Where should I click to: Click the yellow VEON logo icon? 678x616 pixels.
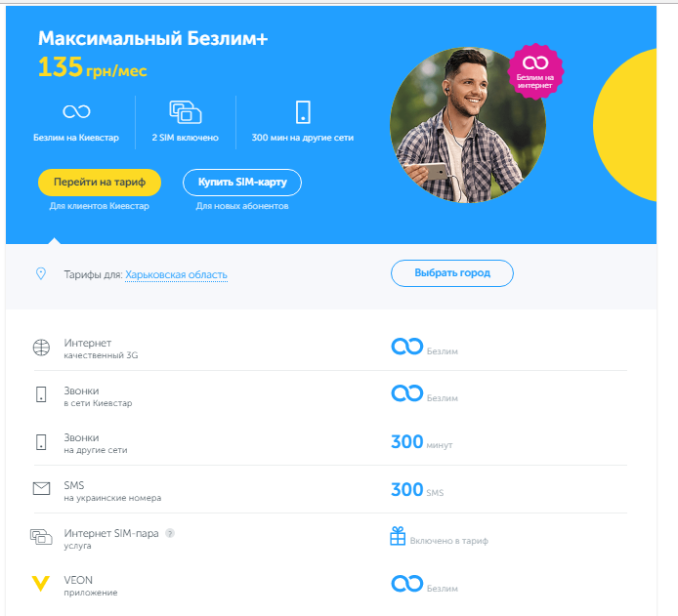(x=41, y=583)
